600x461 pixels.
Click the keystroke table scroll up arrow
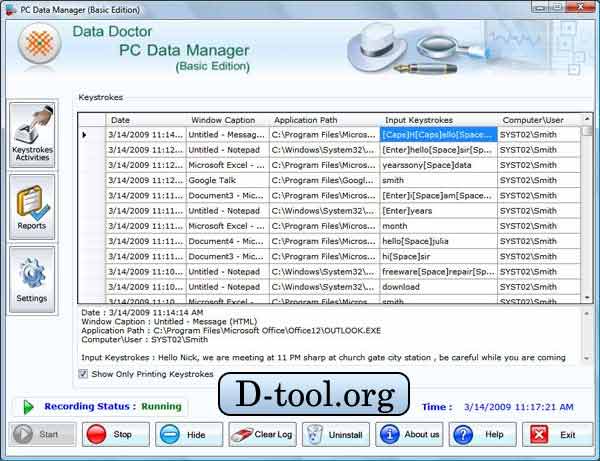click(587, 119)
